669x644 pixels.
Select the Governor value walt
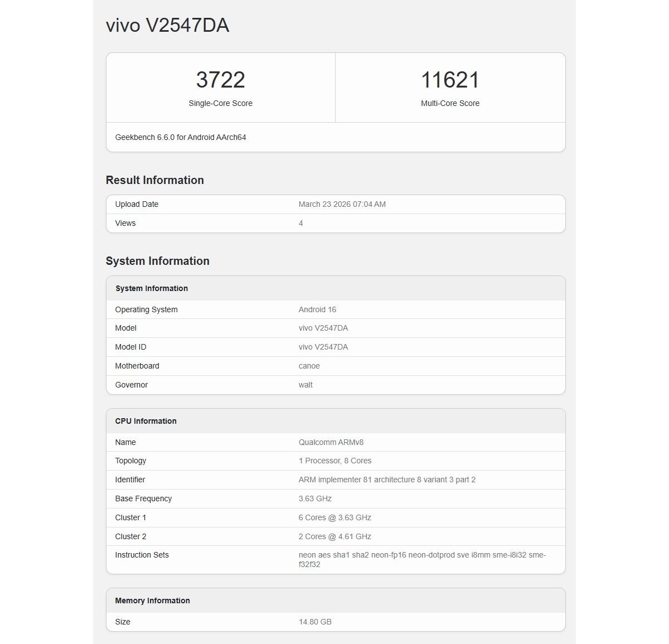[305, 385]
